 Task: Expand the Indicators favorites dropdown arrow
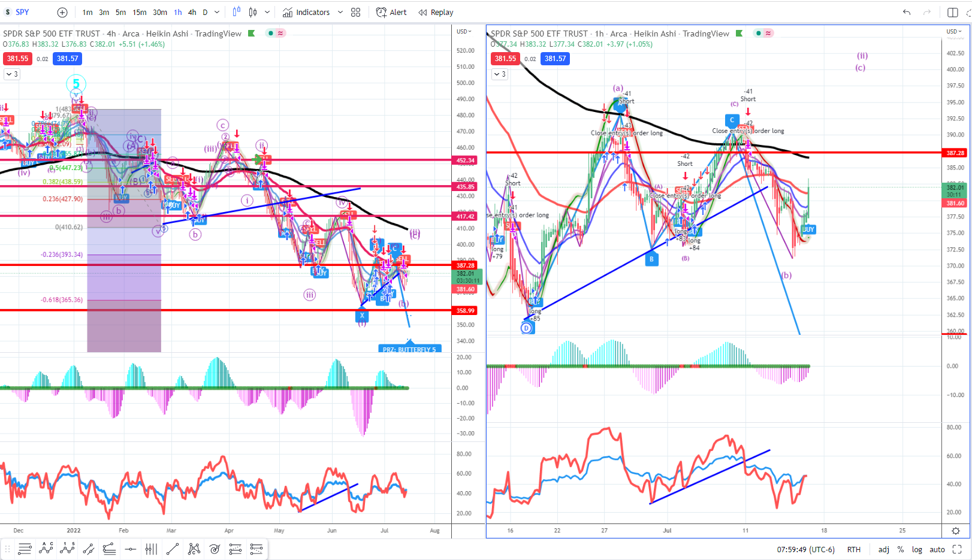pos(340,12)
